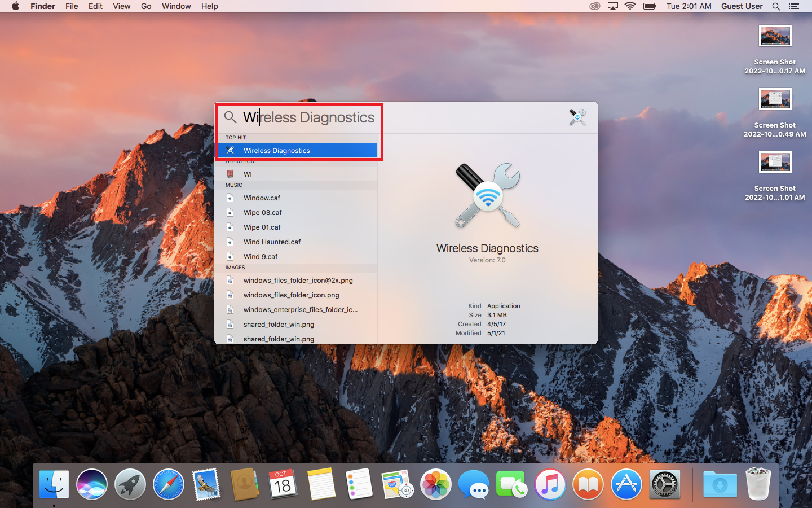Open View menu
The width and height of the screenshot is (812, 508).
[x=122, y=6]
